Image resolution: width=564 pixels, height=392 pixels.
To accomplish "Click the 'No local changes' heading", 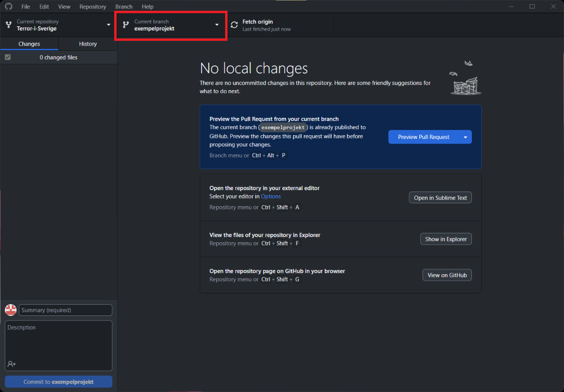I will 254,69.
